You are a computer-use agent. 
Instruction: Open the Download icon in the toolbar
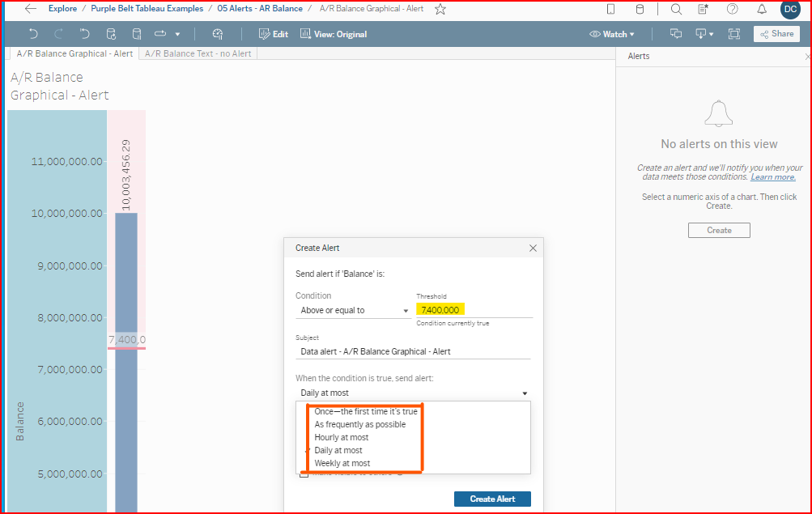[x=701, y=34]
